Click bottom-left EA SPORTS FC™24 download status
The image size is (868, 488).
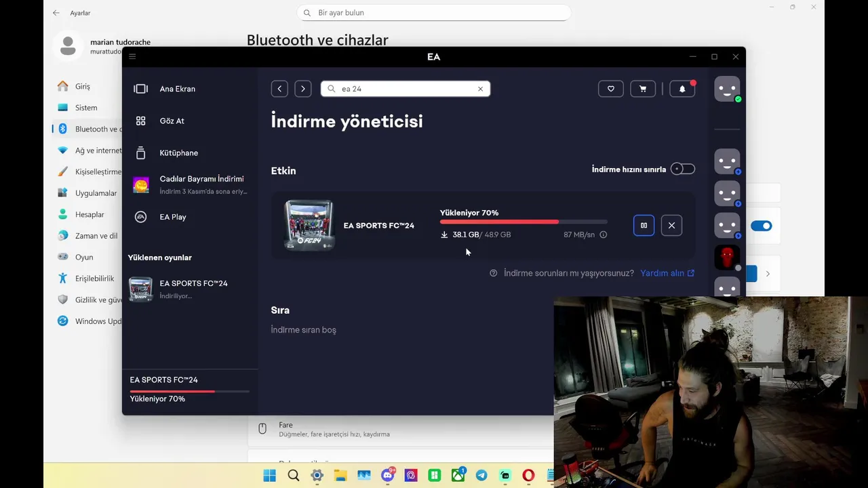pyautogui.click(x=190, y=389)
